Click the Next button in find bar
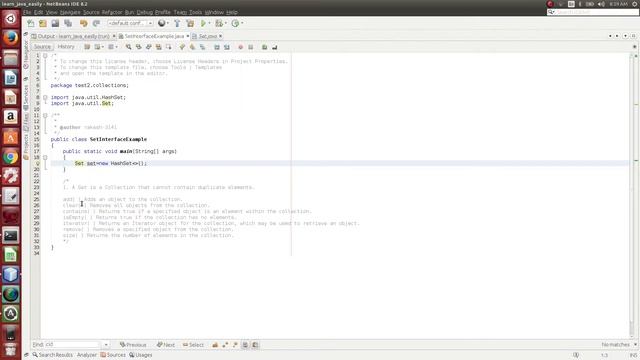Screen dimensions: 640x360 pyautogui.click(x=166, y=345)
